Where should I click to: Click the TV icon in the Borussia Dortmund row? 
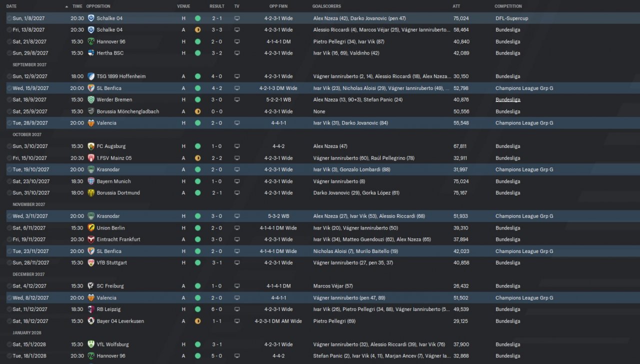(237, 193)
